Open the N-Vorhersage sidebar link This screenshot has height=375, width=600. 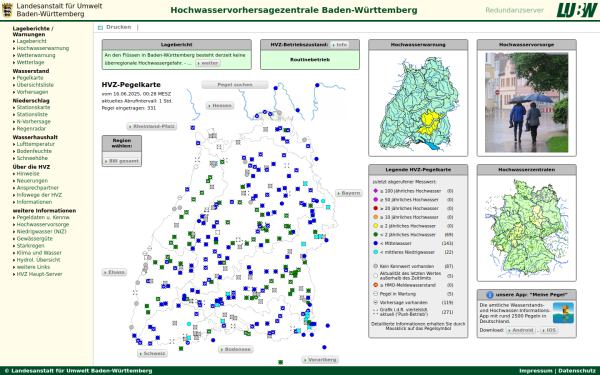point(34,121)
